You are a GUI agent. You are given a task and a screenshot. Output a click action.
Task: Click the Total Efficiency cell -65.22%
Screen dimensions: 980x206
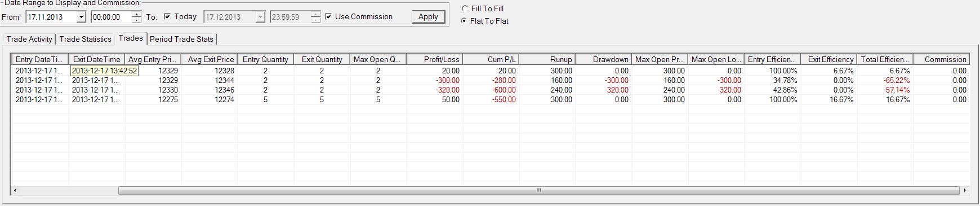885,81
